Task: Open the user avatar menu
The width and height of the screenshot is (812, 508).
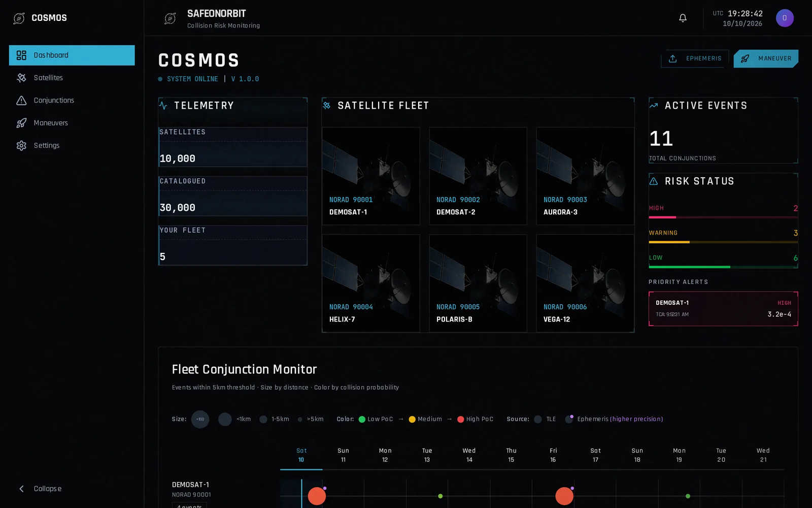Action: pyautogui.click(x=785, y=18)
